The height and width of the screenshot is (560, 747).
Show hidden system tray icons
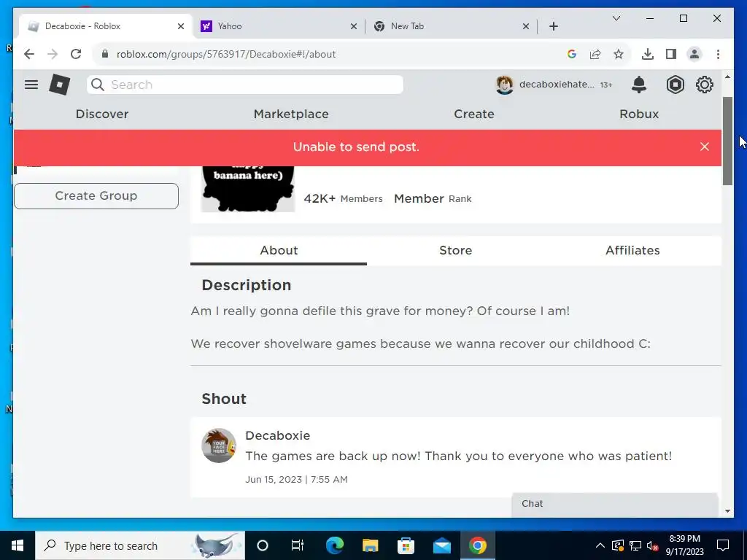pos(600,545)
